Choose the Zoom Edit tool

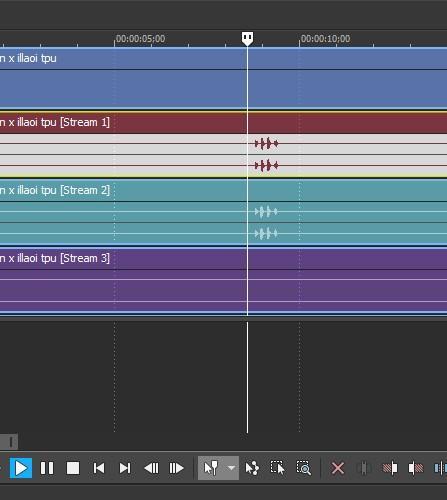[303, 468]
